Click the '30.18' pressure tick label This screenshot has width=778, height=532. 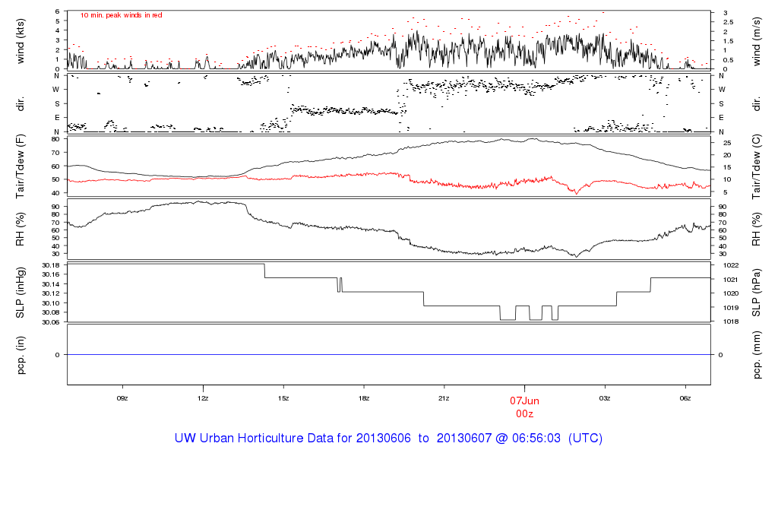(51, 265)
